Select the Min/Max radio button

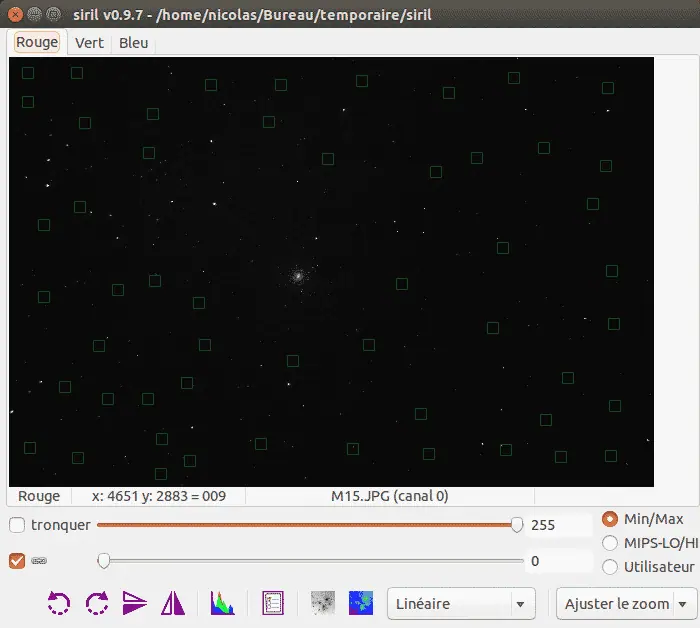(610, 519)
